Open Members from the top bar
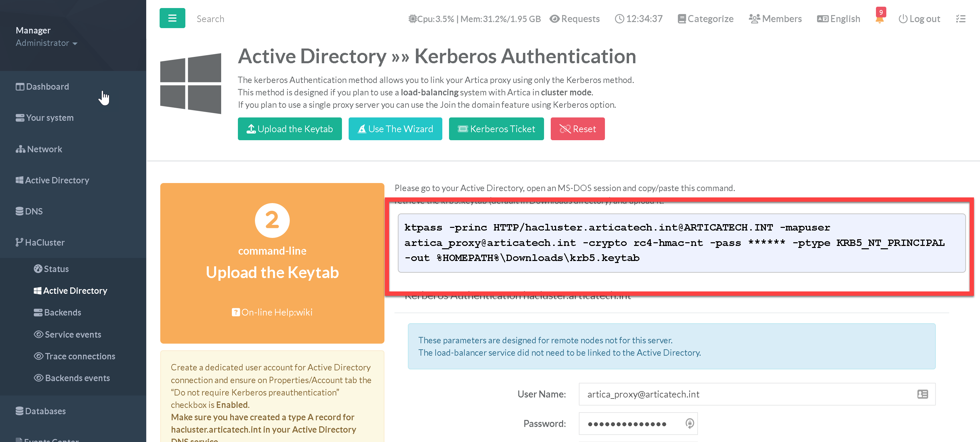 [x=775, y=19]
